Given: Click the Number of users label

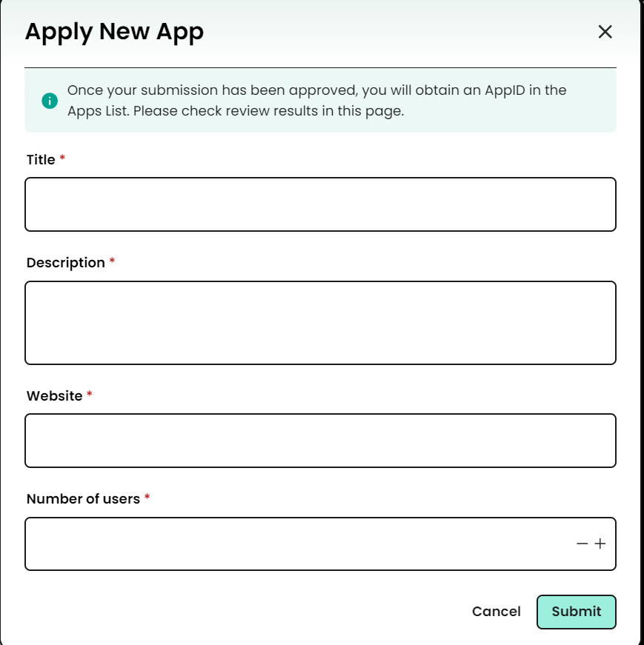Looking at the screenshot, I should pyautogui.click(x=83, y=499).
